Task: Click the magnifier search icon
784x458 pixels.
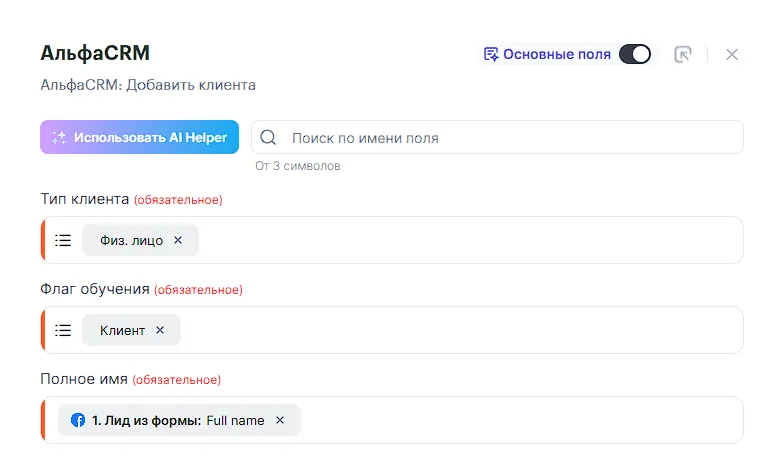Action: tap(268, 138)
